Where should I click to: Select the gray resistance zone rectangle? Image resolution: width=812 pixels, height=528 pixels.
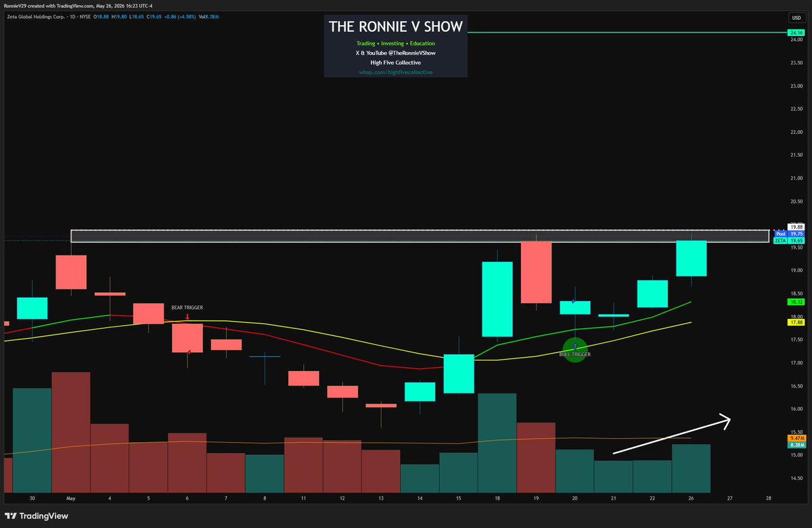tap(420, 236)
